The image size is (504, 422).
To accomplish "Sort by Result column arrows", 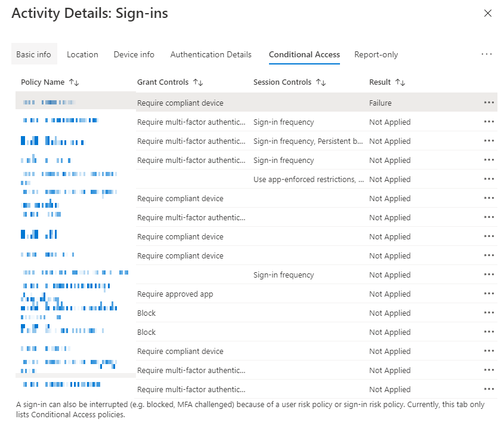I will pyautogui.click(x=400, y=82).
